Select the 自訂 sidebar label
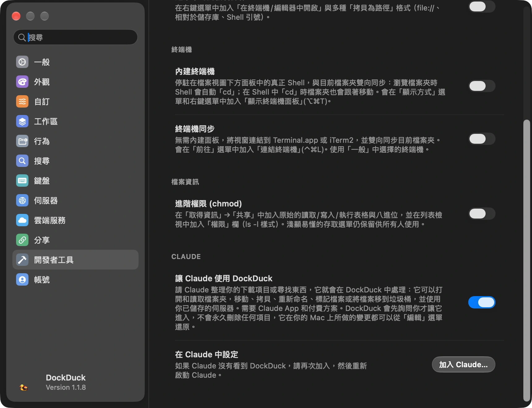532x408 pixels. [x=42, y=102]
